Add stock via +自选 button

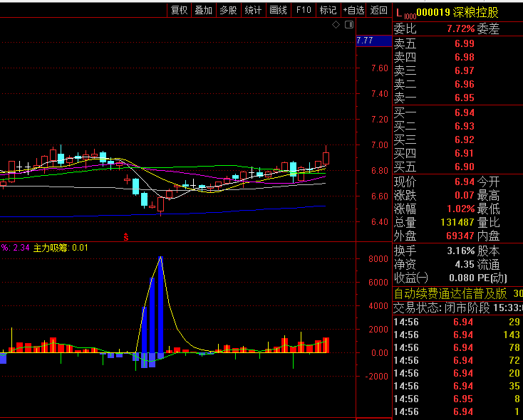tap(354, 10)
